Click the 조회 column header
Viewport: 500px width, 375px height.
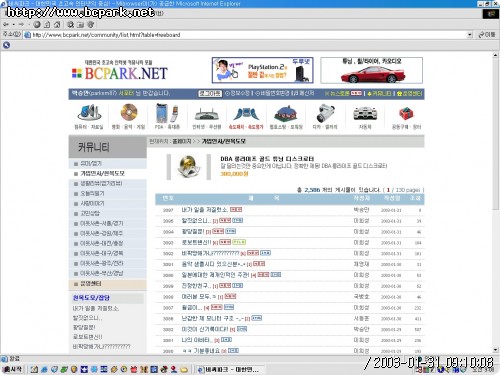click(x=415, y=198)
